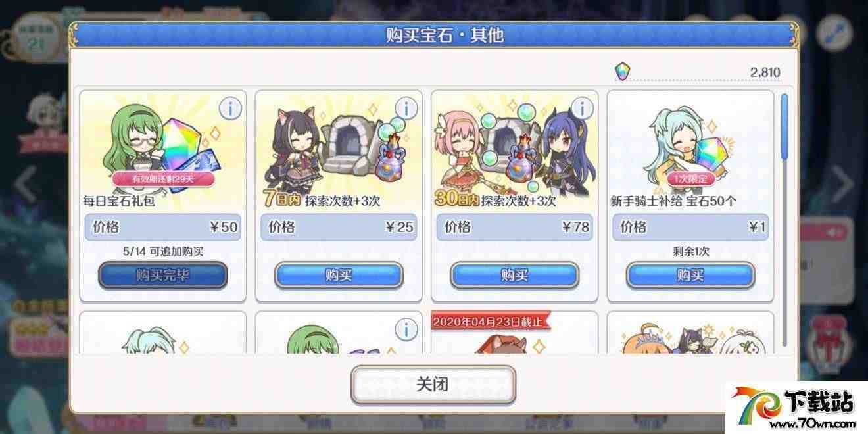Close the dialog with 关闭 button
The image size is (868, 434).
pyautogui.click(x=433, y=385)
